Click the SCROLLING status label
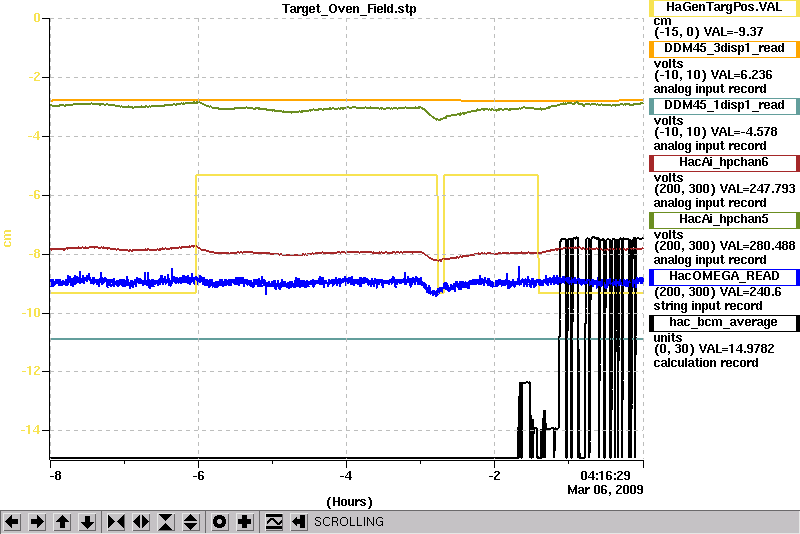This screenshot has height=534, width=800. 348,522
